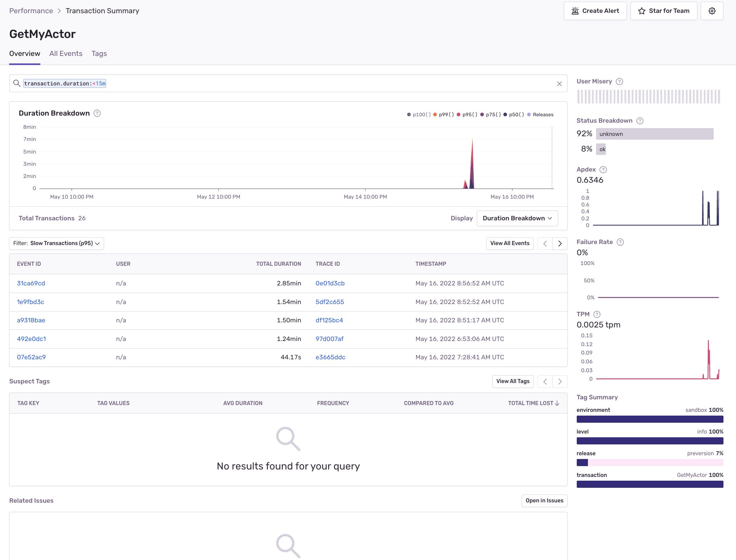Click Failure Rate help icon
Screen dimensions: 736x560
point(620,242)
